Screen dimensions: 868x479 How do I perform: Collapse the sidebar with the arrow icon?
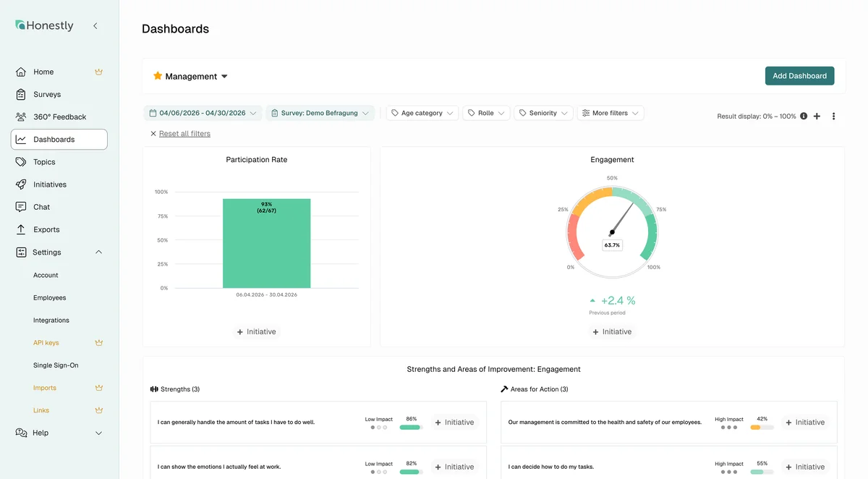(x=95, y=26)
